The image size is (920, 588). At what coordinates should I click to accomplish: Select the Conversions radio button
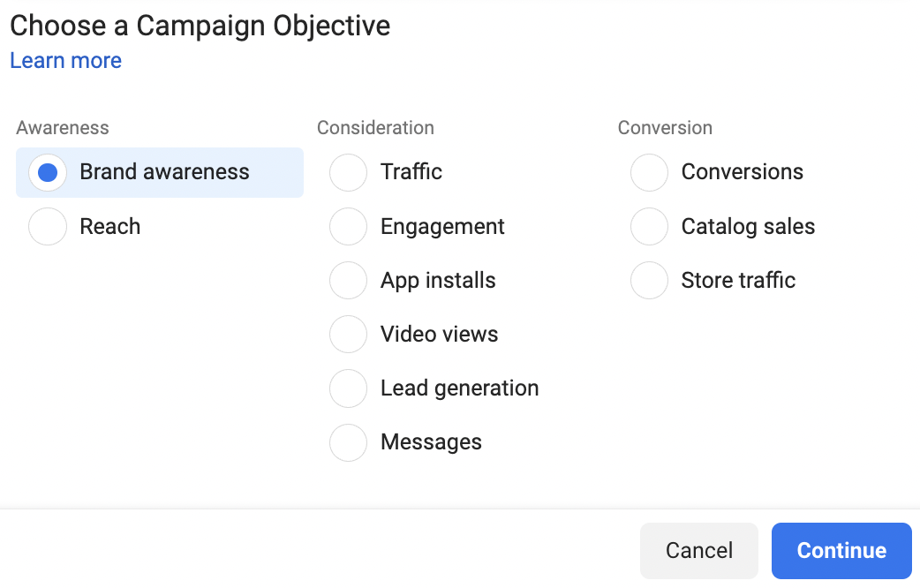649,173
